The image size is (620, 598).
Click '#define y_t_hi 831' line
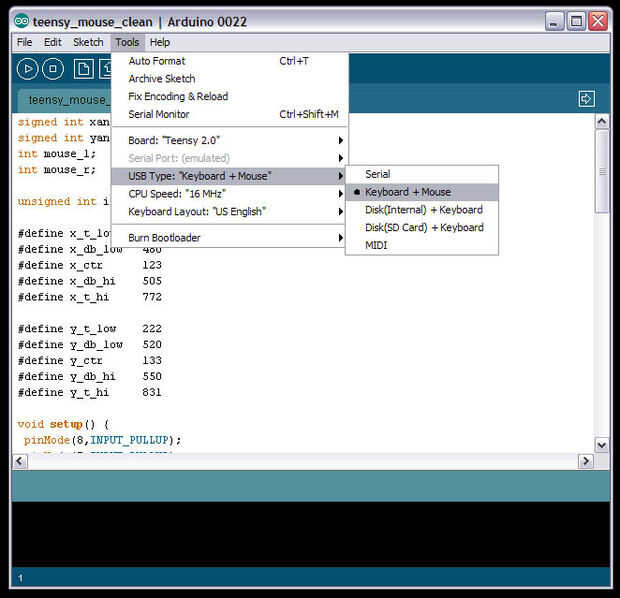(x=90, y=392)
